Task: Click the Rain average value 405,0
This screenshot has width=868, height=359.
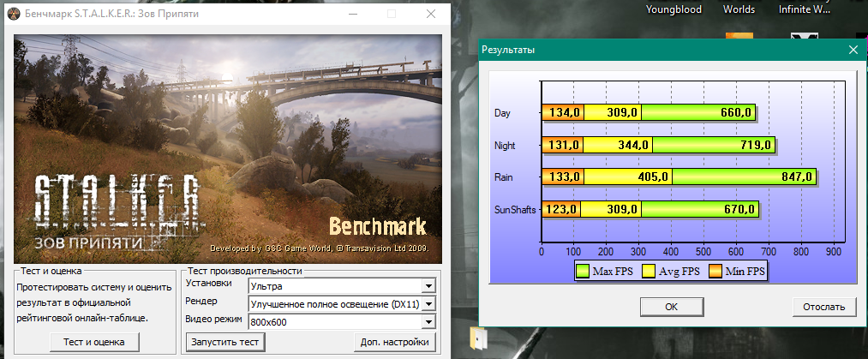Action: tap(653, 177)
